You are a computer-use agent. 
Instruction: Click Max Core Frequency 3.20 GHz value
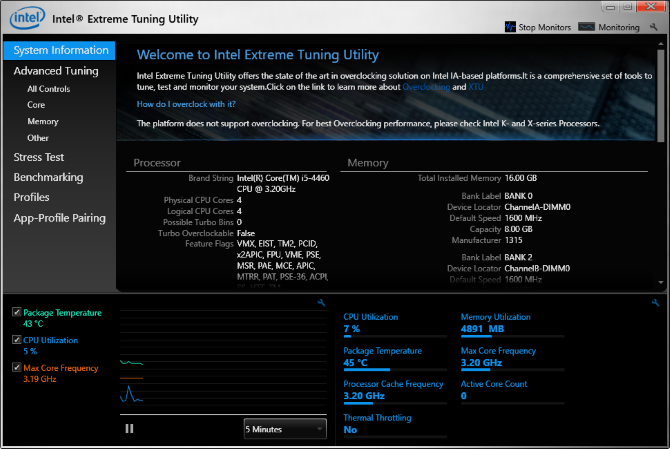tap(481, 363)
